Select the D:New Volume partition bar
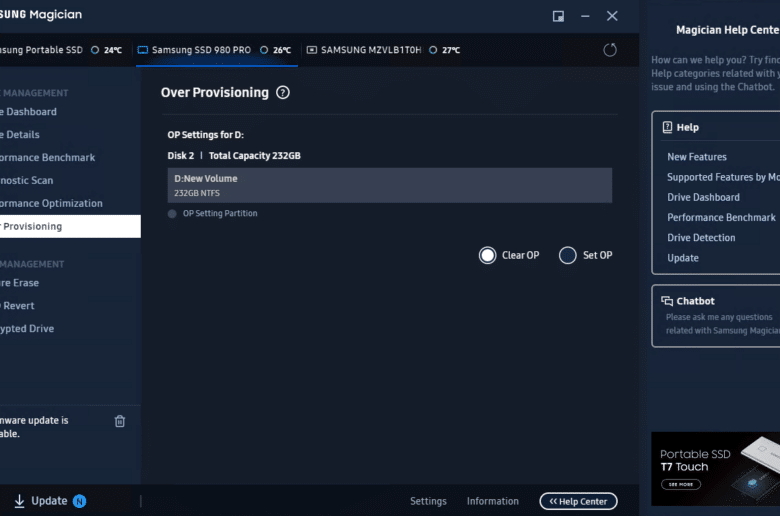The width and height of the screenshot is (780, 516). pyautogui.click(x=390, y=185)
